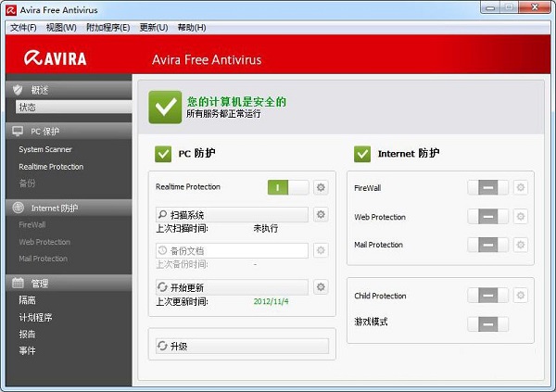Click the 开始更新 button
The width and height of the screenshot is (556, 392).
click(232, 287)
